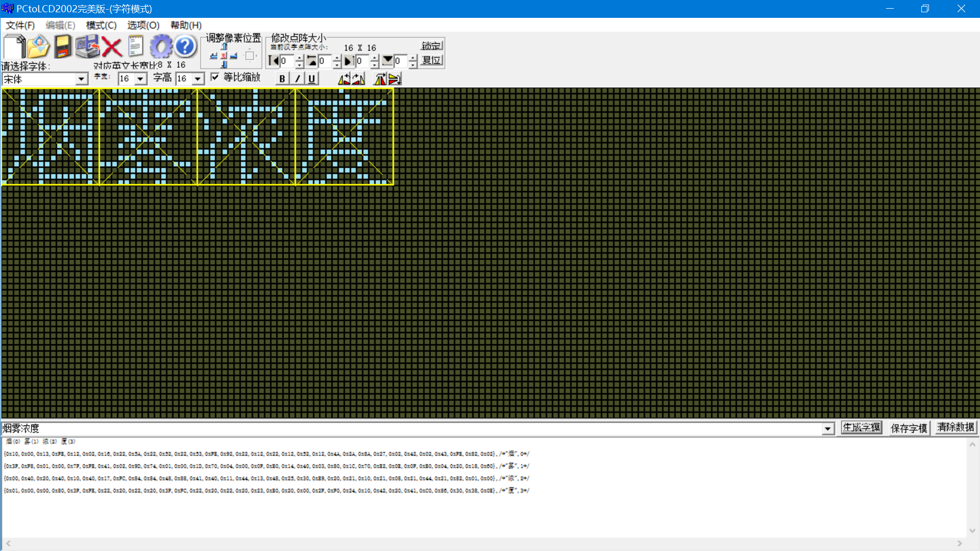
Task: Enable Underline formatting
Action: tap(311, 78)
